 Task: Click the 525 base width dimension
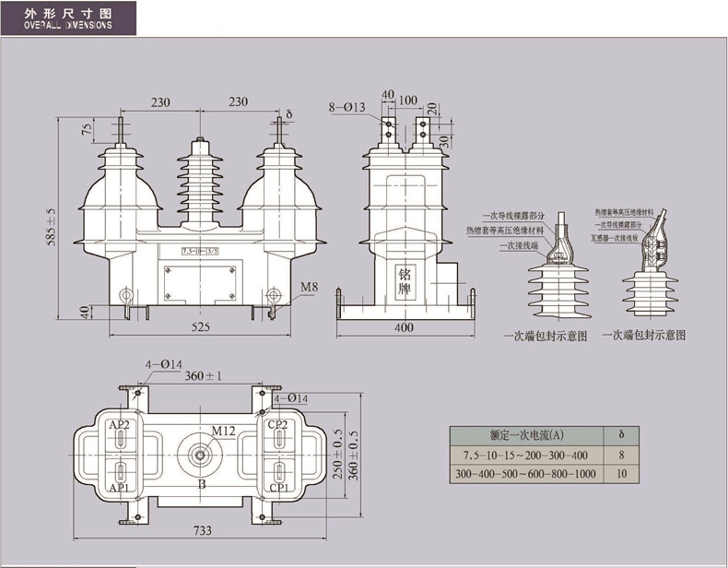pyautogui.click(x=201, y=326)
